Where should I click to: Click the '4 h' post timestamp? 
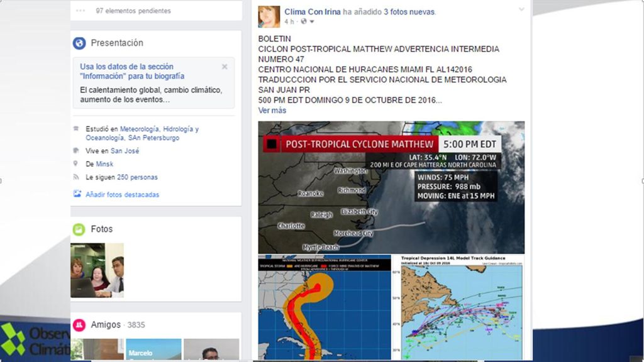(289, 21)
